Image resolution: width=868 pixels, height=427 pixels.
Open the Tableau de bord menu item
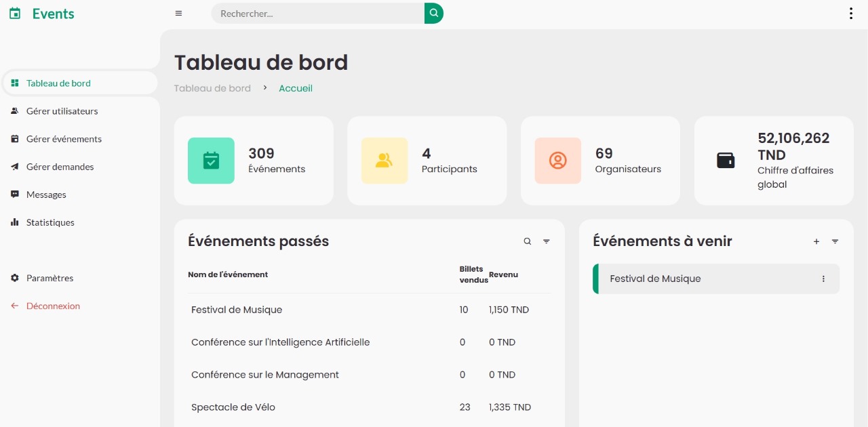(x=80, y=83)
